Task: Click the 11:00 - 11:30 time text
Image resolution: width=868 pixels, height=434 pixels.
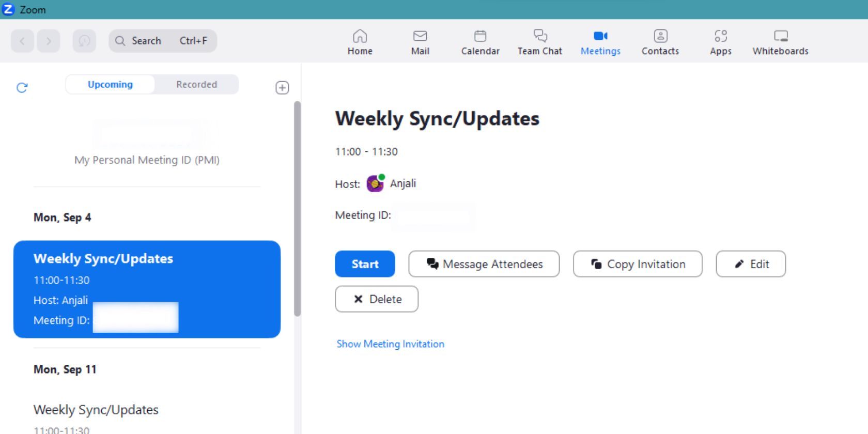Action: coord(366,151)
